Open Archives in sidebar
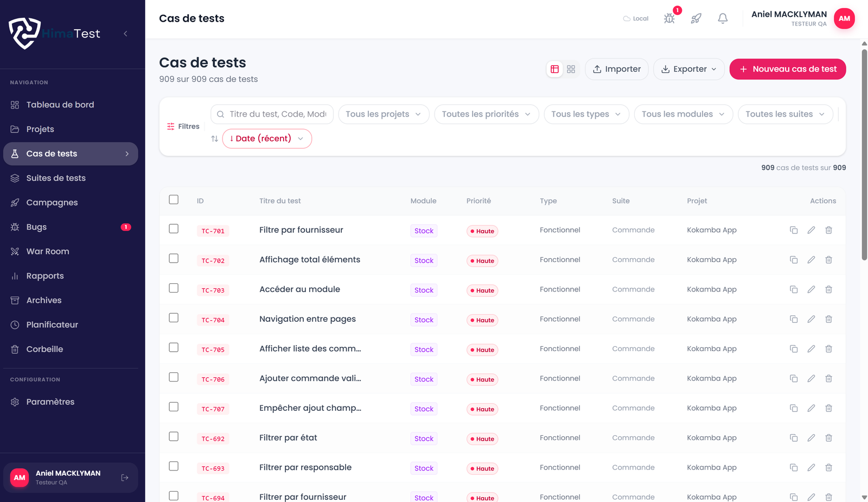This screenshot has height=502, width=868. pyautogui.click(x=71, y=300)
